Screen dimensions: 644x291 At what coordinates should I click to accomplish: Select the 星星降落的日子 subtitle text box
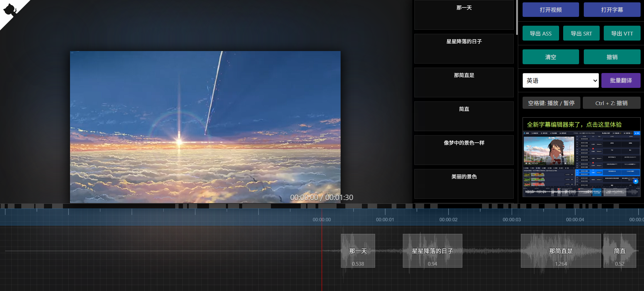464,49
